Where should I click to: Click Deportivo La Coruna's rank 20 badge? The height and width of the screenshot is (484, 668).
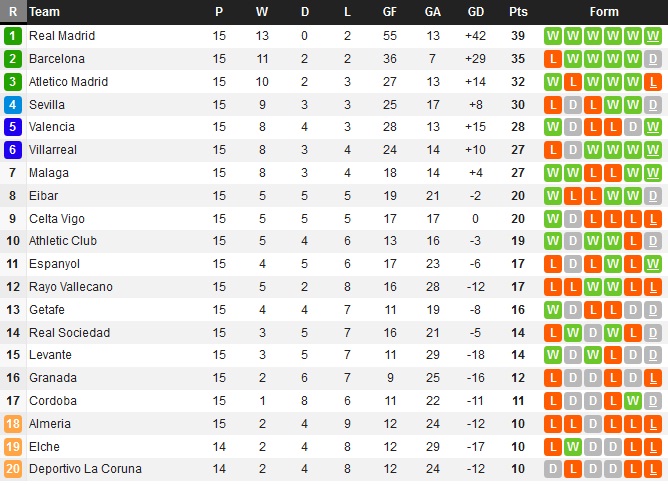[12, 469]
